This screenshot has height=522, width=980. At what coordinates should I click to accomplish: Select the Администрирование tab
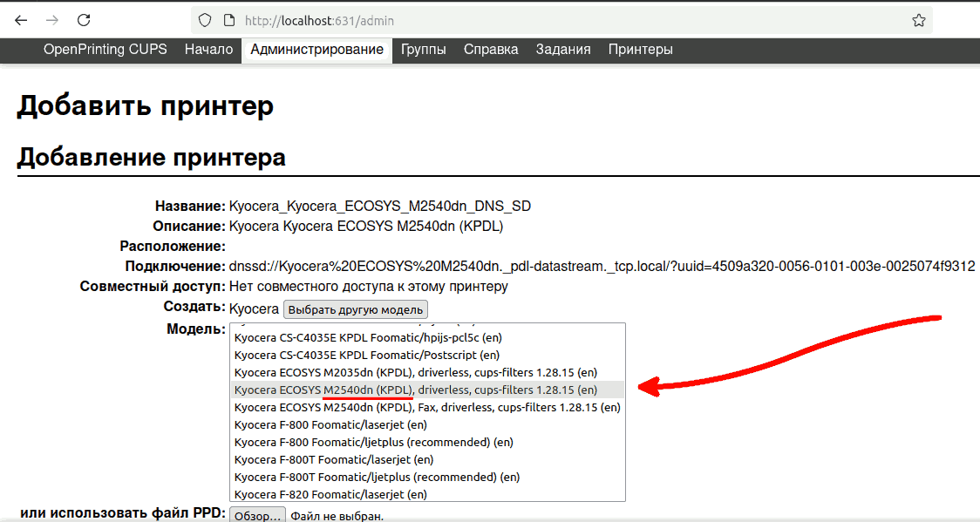pyautogui.click(x=316, y=50)
